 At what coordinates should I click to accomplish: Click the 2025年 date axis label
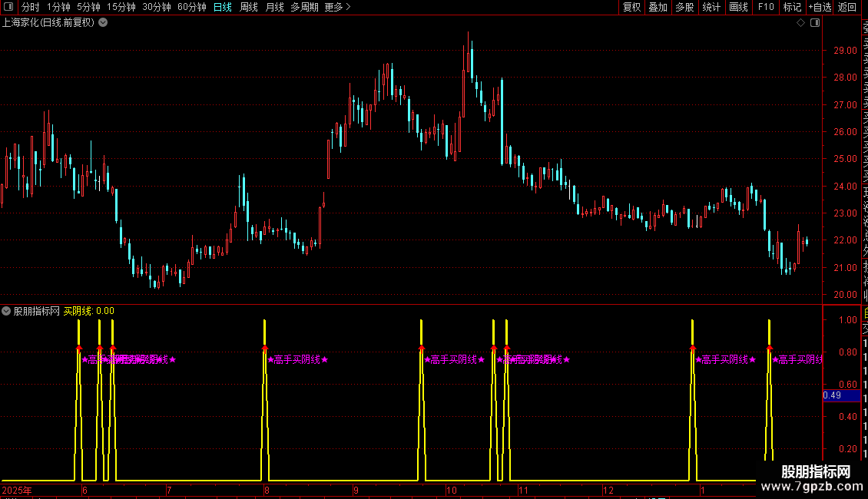(x=17, y=490)
